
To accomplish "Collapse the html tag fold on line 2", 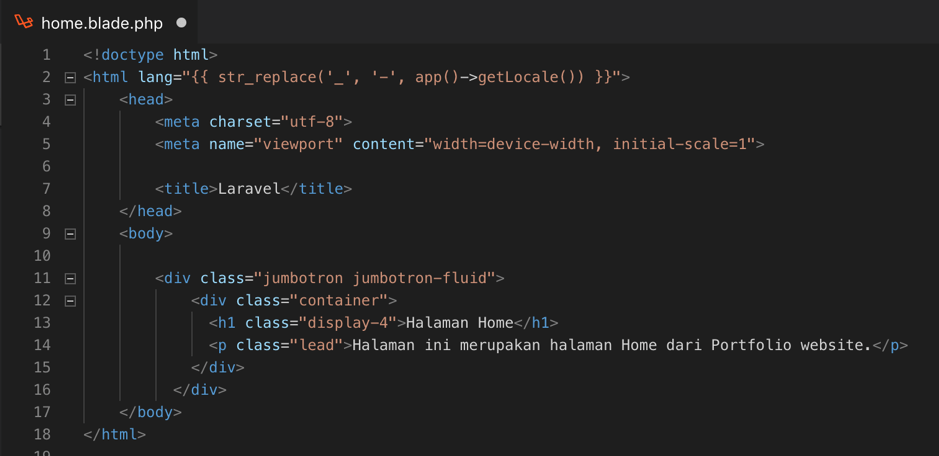I will [x=70, y=77].
